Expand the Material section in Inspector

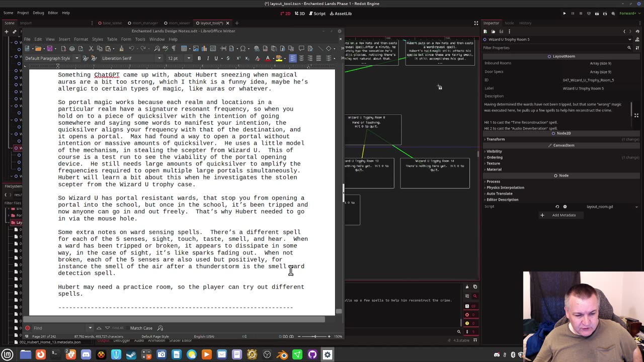pyautogui.click(x=494, y=169)
